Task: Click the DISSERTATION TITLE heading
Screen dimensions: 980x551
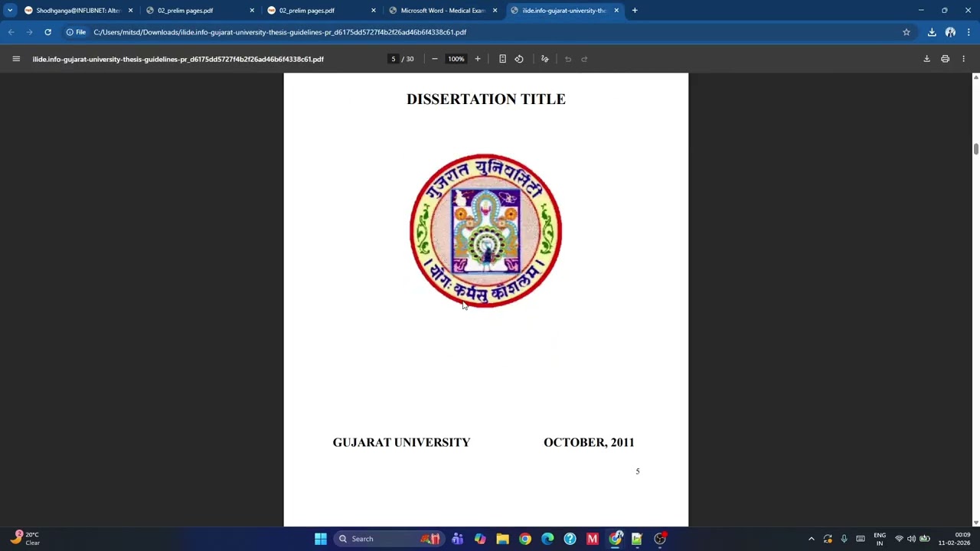Action: coord(486,99)
